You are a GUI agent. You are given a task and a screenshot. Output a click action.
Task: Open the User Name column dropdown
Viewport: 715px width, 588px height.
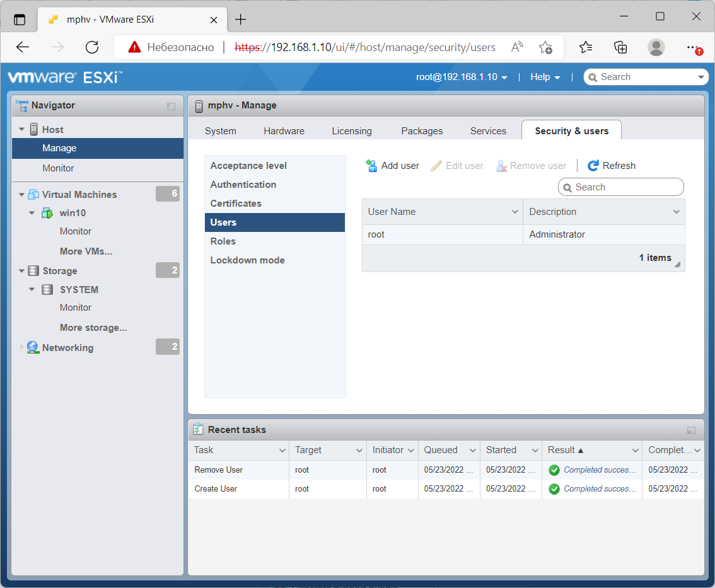515,212
